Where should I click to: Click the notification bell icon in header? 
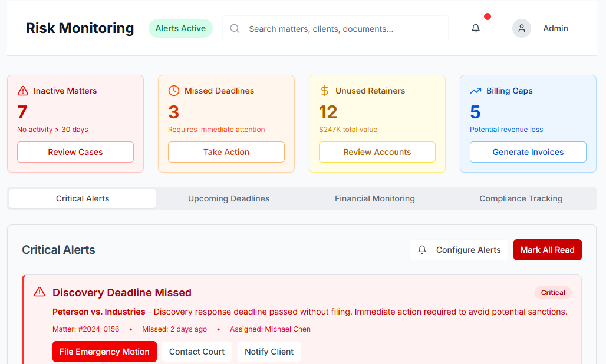476,28
